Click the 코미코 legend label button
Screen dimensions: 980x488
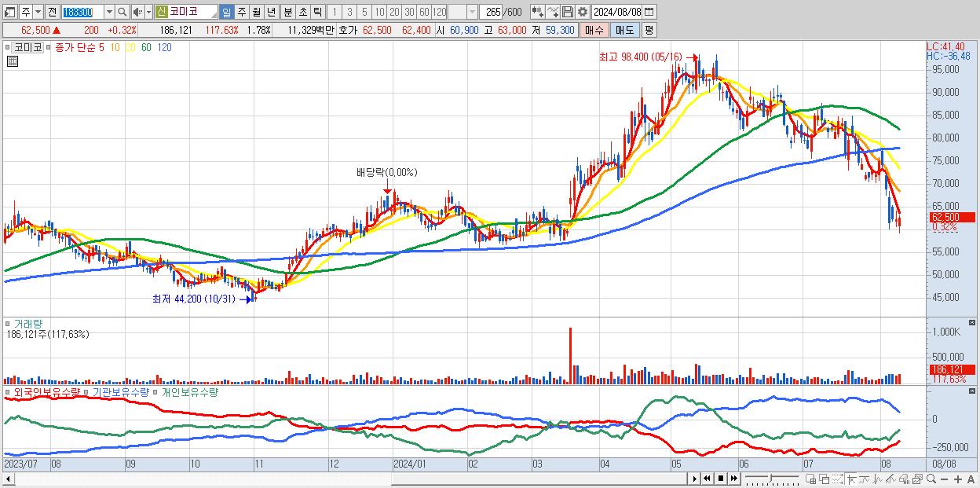tap(29, 48)
